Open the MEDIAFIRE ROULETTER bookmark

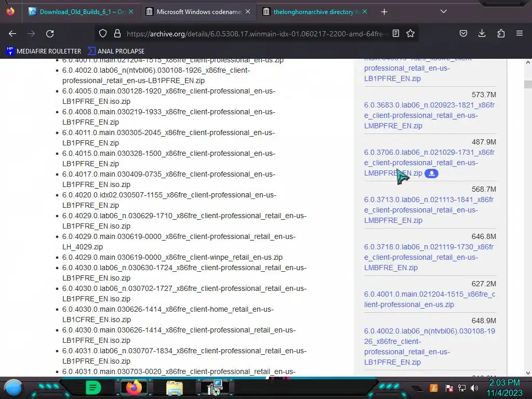[44, 51]
